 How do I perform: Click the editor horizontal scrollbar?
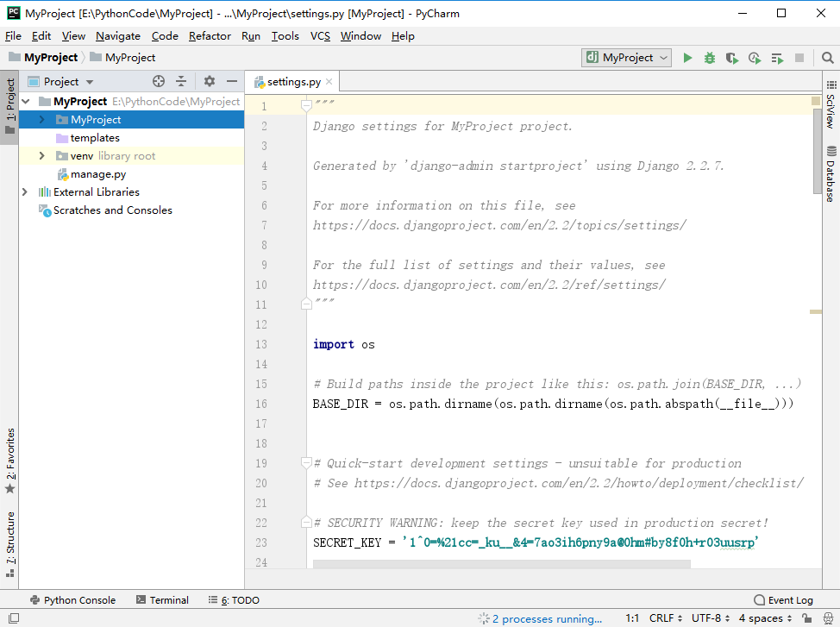pos(501,564)
